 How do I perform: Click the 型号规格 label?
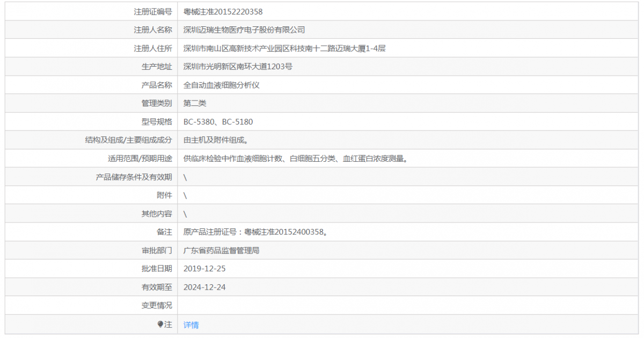(157, 122)
